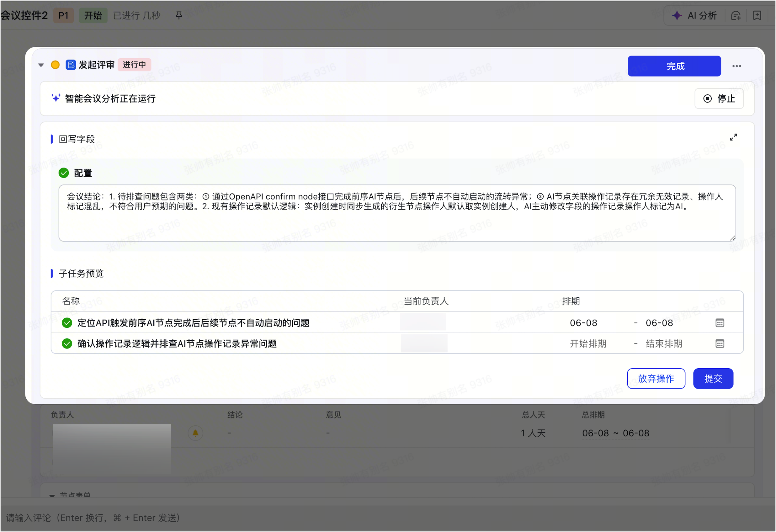Image resolution: width=776 pixels, height=532 pixels.
Task: Click the yellow status circle beside 发起评审
Action: click(x=56, y=65)
